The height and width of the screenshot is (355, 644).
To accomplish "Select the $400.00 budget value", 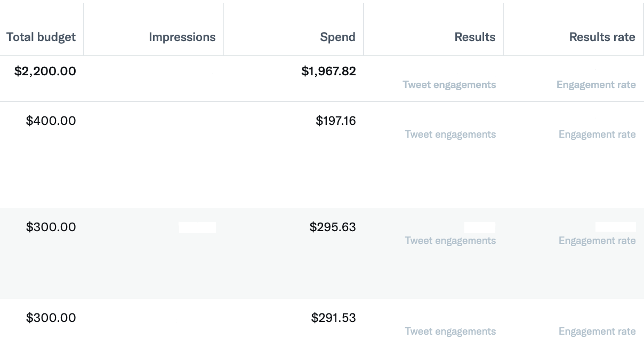I will pos(51,121).
